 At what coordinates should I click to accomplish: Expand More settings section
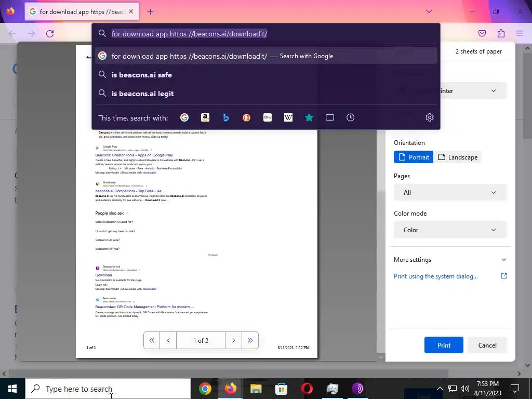450,260
